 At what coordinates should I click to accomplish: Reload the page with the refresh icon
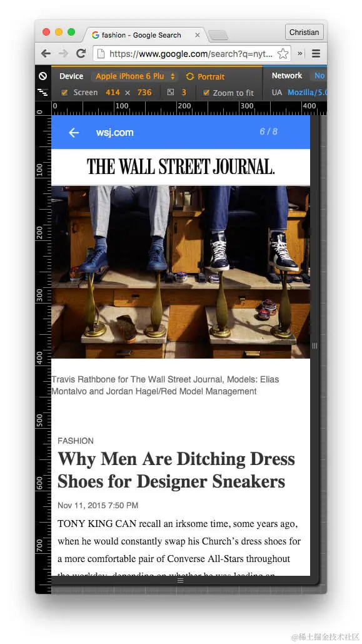[x=81, y=53]
